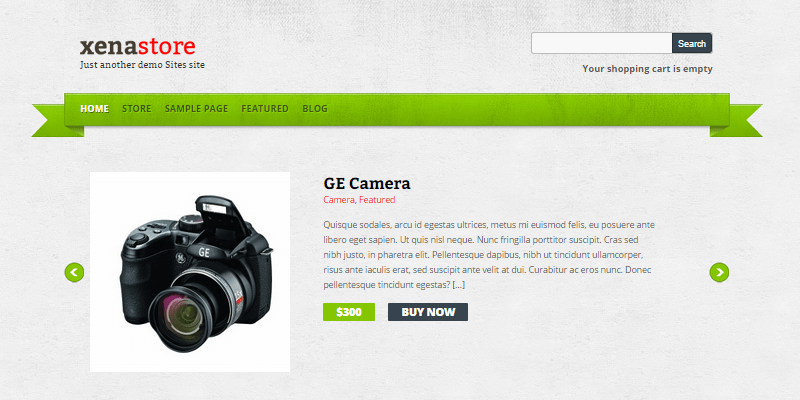Focus the search text field
Image resolution: width=800 pixels, height=400 pixels.
[602, 43]
